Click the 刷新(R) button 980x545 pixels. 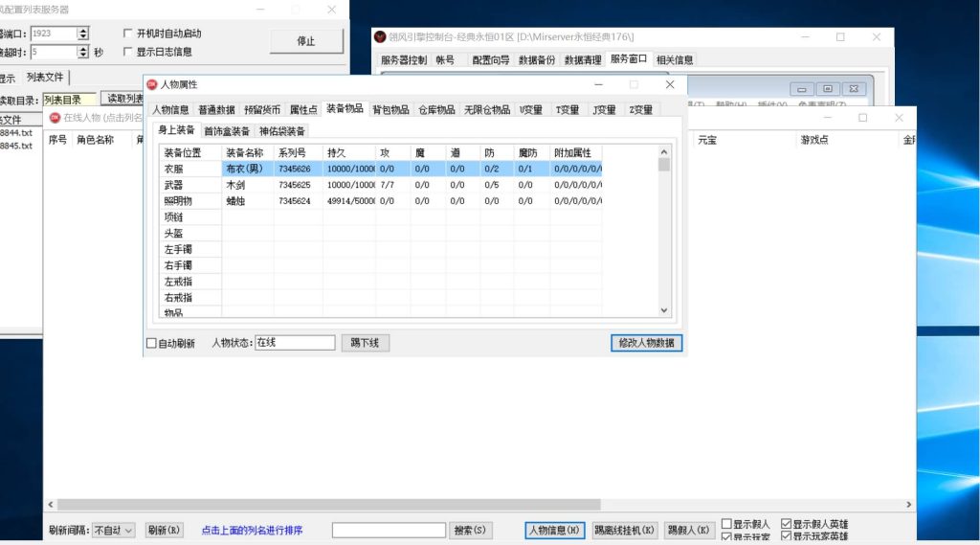tap(165, 530)
